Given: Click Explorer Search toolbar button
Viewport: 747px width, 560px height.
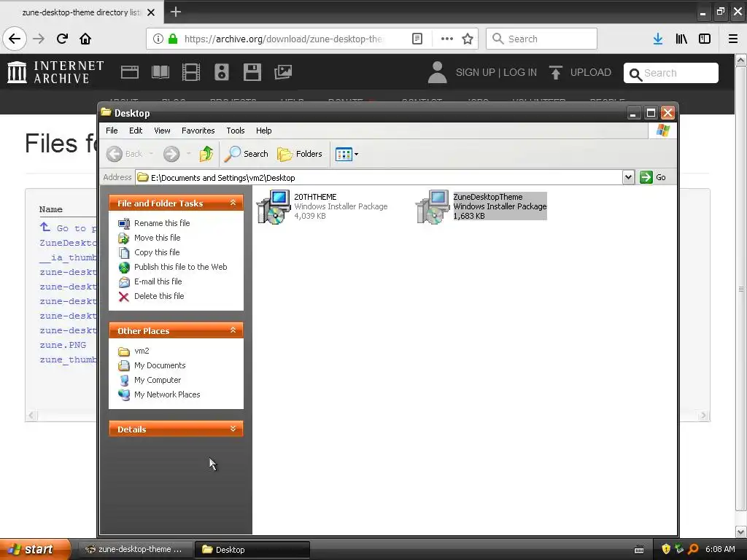Looking at the screenshot, I should [246, 154].
